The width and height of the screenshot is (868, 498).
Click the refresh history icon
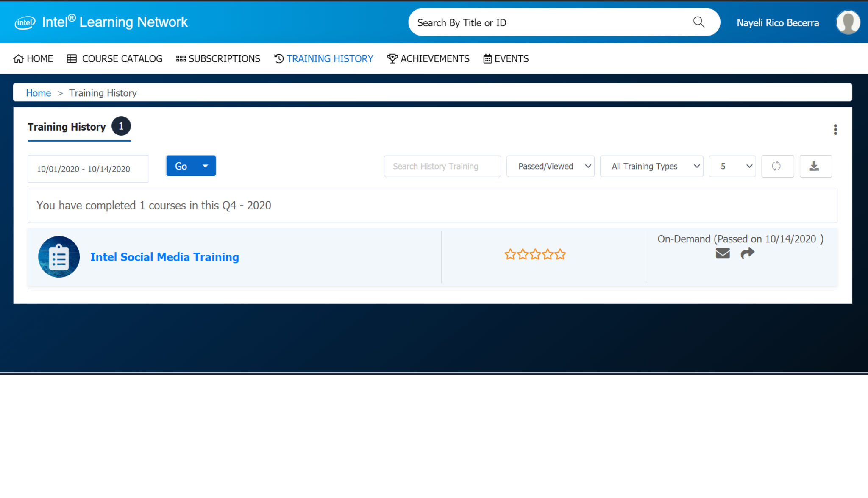point(777,166)
